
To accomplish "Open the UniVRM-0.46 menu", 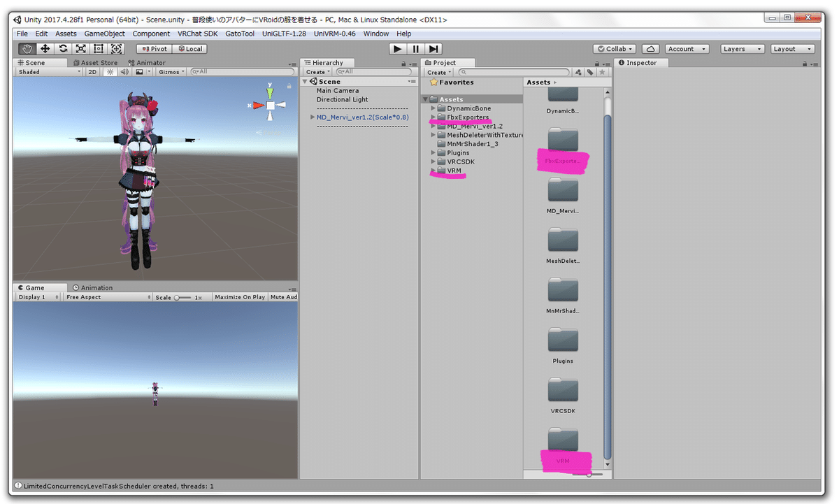I will coord(334,34).
